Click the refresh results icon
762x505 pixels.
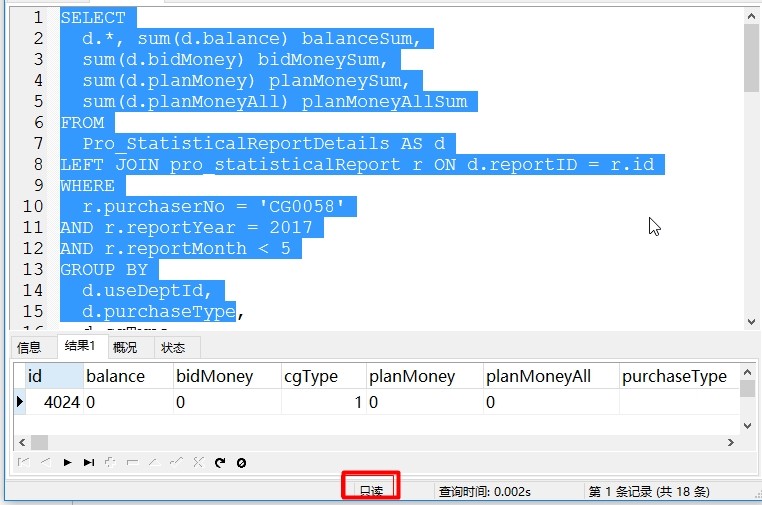(220, 462)
